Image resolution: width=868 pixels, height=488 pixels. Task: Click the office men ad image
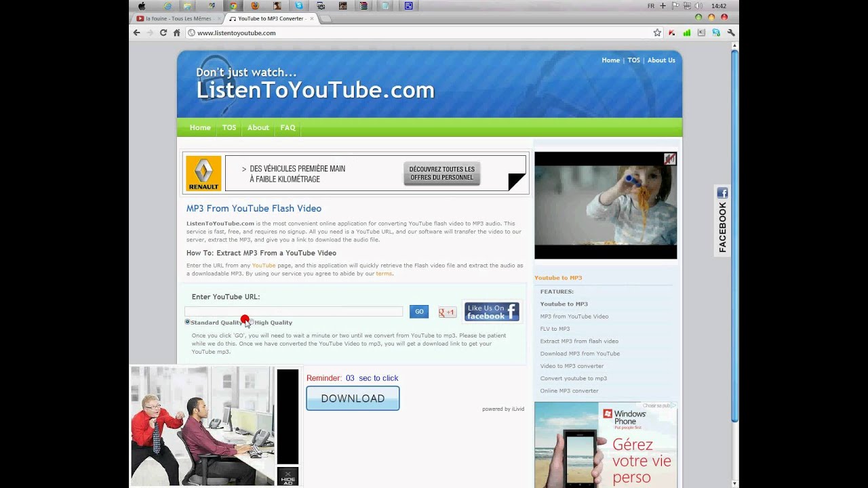(203, 426)
